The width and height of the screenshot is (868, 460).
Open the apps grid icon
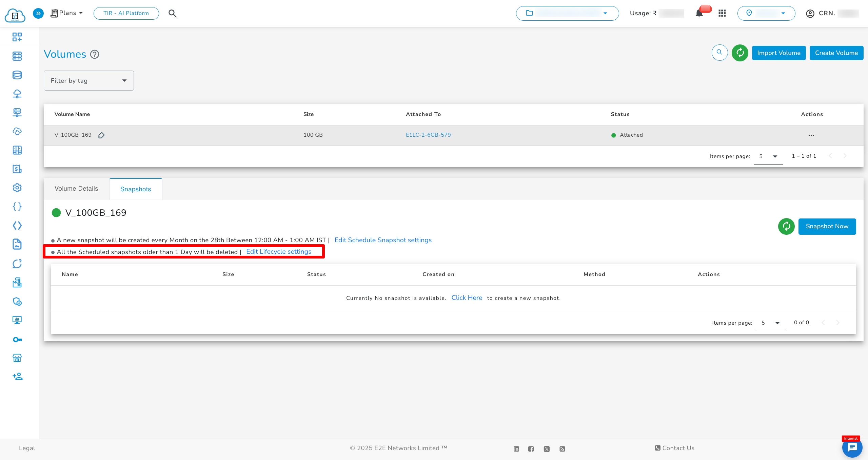tap(722, 13)
